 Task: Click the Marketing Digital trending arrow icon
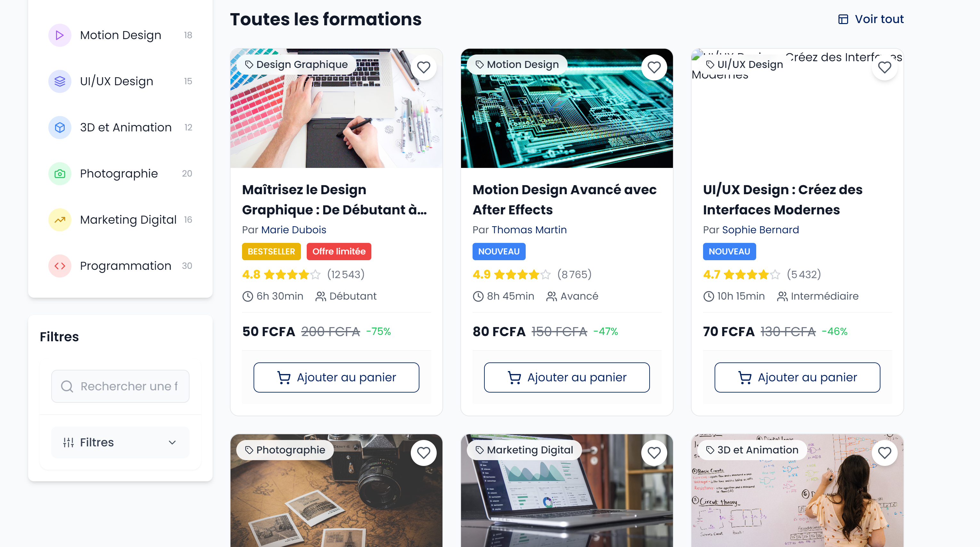pyautogui.click(x=60, y=220)
